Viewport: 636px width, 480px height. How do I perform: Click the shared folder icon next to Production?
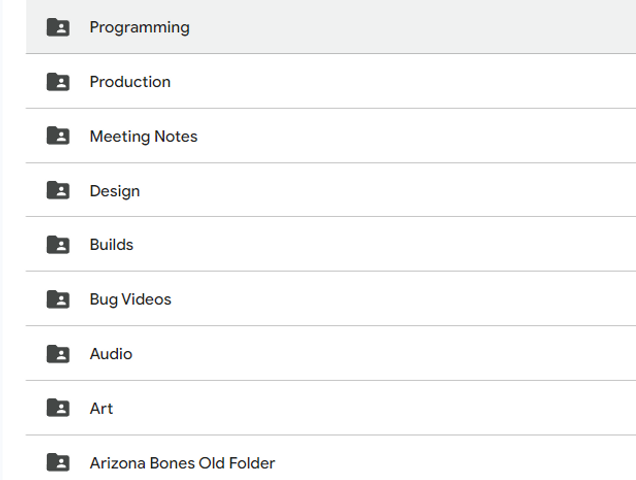click(x=58, y=82)
